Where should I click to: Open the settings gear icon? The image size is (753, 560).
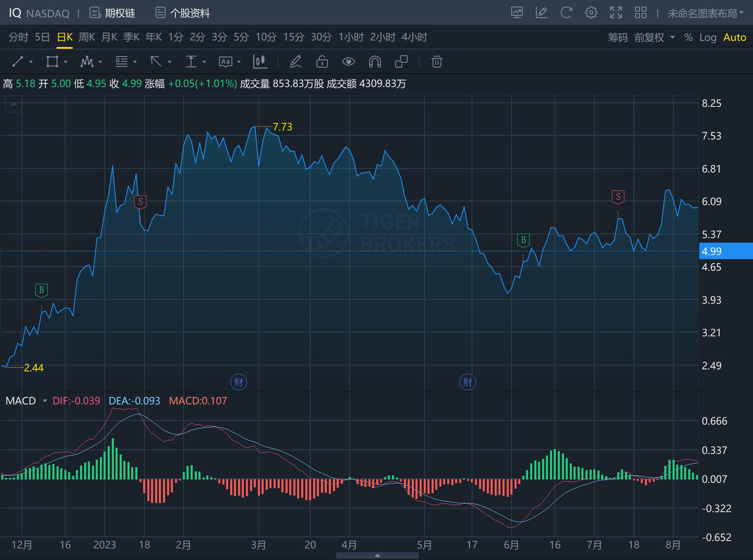pyautogui.click(x=591, y=13)
